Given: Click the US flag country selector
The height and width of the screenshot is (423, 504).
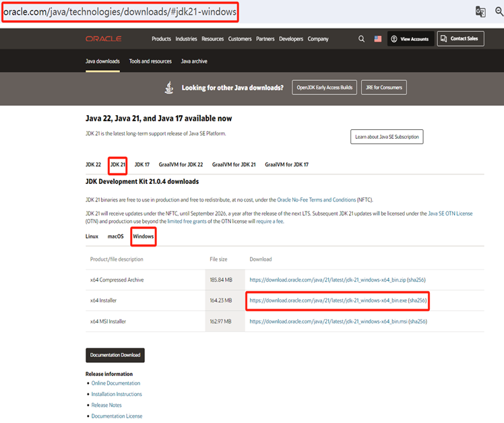Looking at the screenshot, I should pos(378,39).
